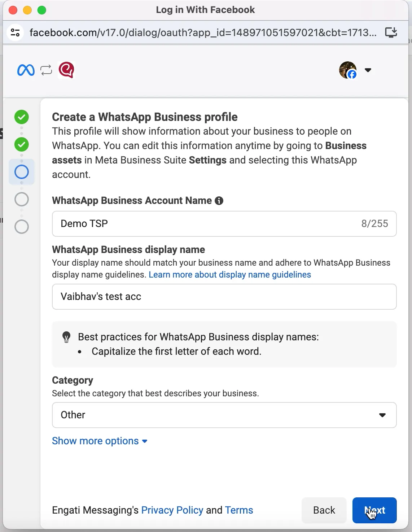Select the current third step circle
The height and width of the screenshot is (532, 412).
(22, 172)
